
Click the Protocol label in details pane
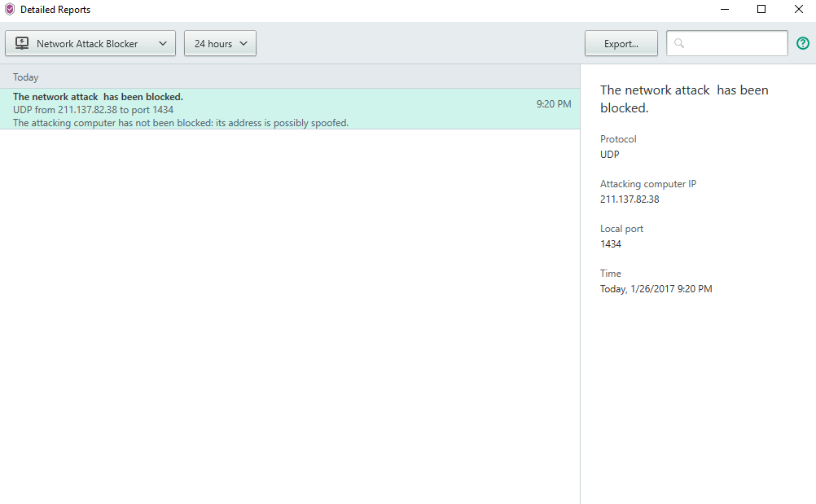(x=618, y=139)
